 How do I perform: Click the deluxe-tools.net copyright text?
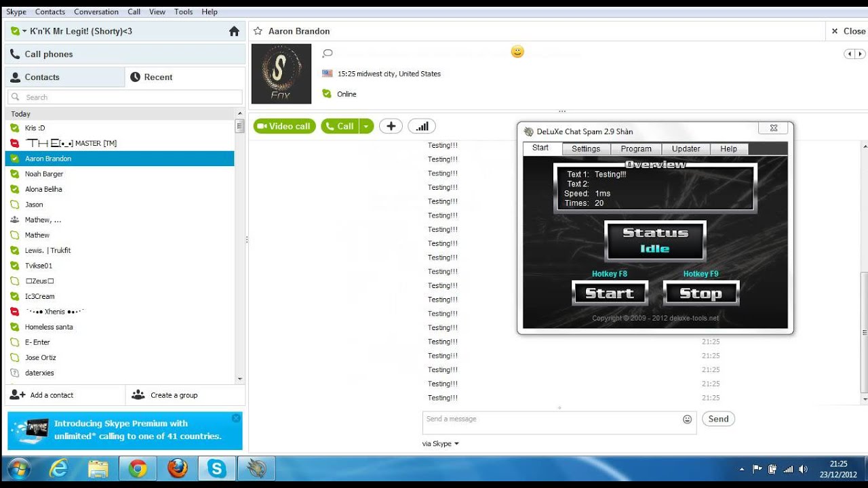point(655,318)
